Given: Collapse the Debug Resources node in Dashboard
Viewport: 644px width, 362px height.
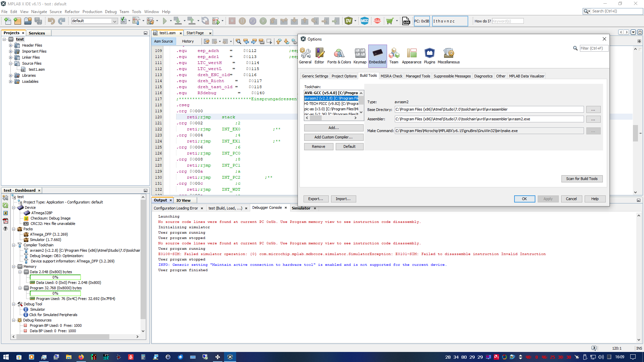Looking at the screenshot, I should tap(14, 320).
